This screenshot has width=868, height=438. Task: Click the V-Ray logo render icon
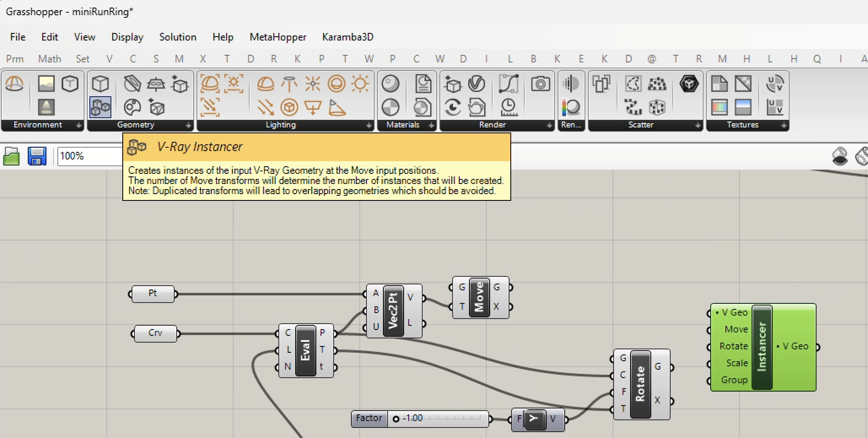point(477,84)
